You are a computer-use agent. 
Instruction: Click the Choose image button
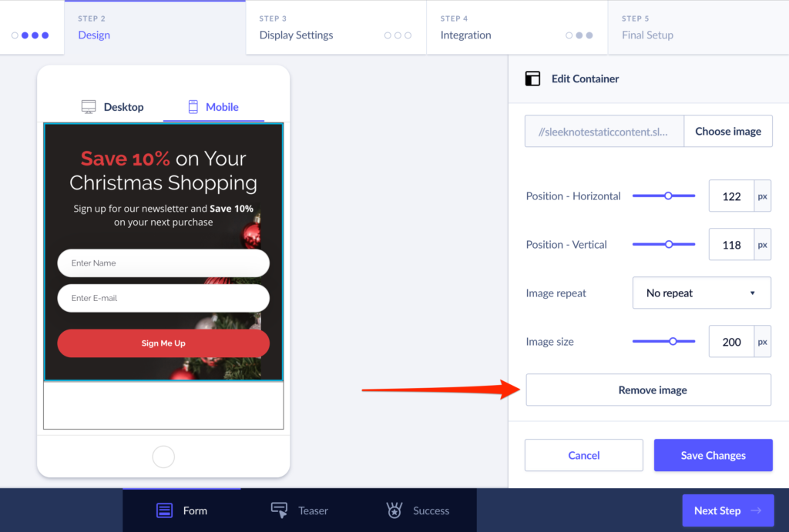727,132
